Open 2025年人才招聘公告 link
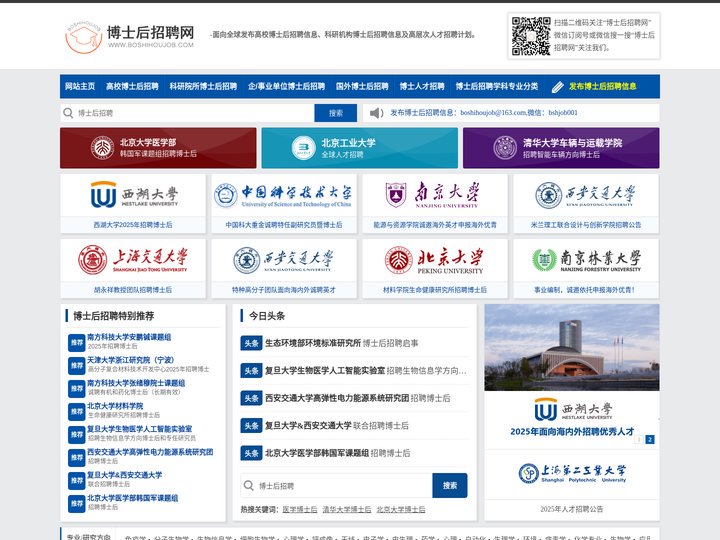 (x=572, y=509)
